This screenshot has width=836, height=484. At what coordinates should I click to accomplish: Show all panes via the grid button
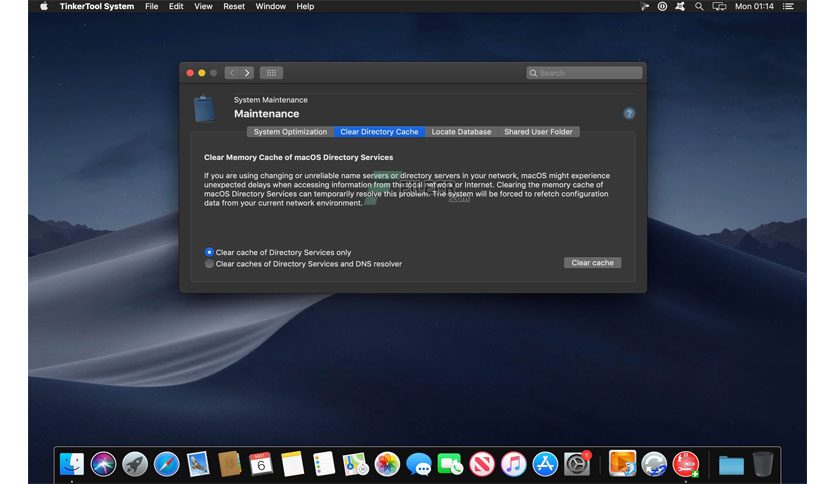[x=271, y=73]
